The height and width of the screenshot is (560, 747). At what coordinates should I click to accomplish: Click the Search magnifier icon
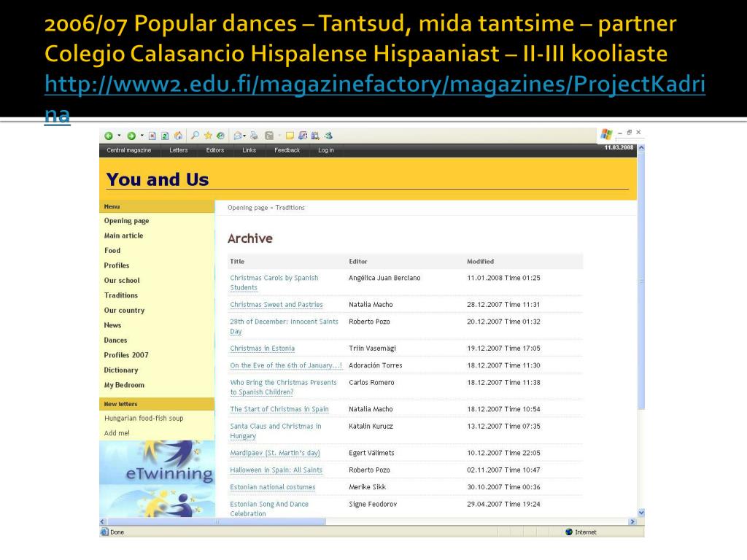[195, 136]
